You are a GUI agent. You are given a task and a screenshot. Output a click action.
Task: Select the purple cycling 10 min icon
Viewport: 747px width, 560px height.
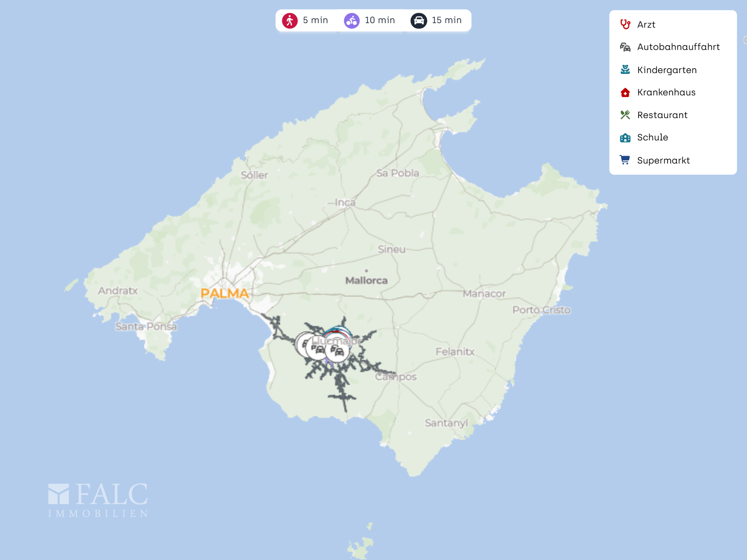352,21
